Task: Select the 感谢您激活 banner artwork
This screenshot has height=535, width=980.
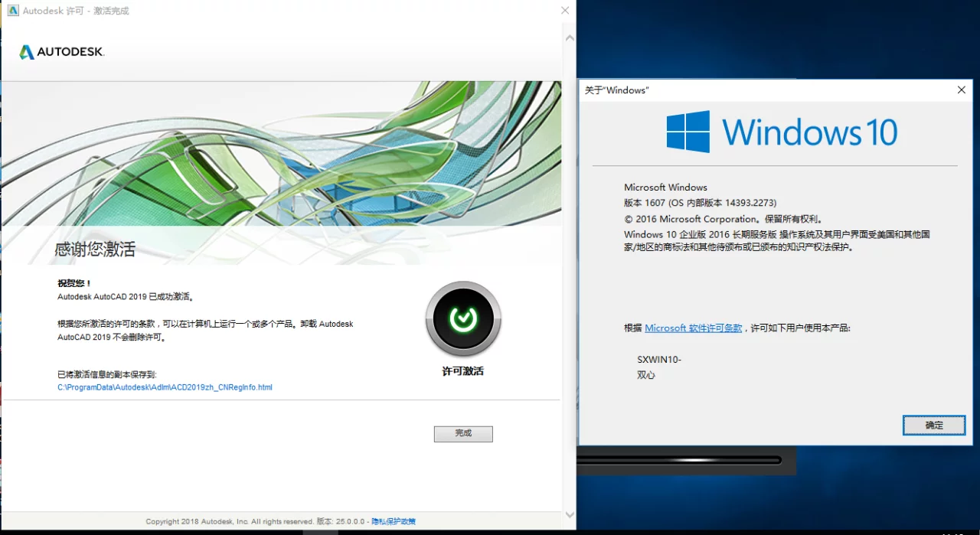Action: [283, 168]
